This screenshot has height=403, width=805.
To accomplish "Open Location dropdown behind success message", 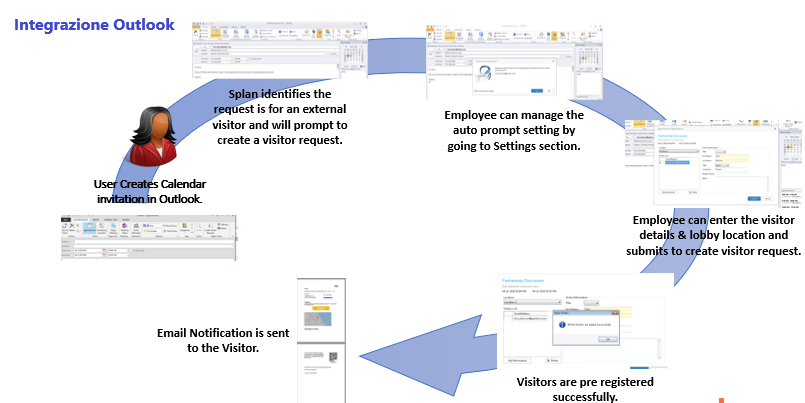I will [532, 302].
